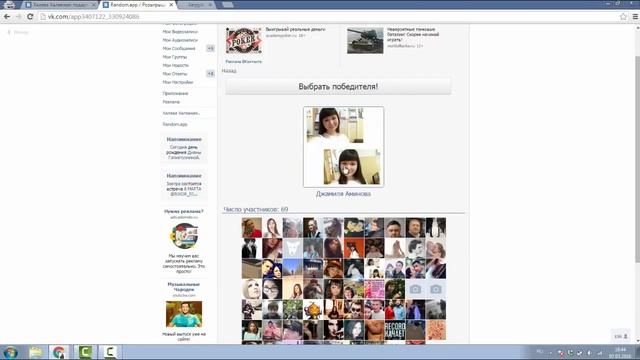Open the first empty camera placeholder avatar
Screen dimensions: 640x360
(x=415, y=289)
